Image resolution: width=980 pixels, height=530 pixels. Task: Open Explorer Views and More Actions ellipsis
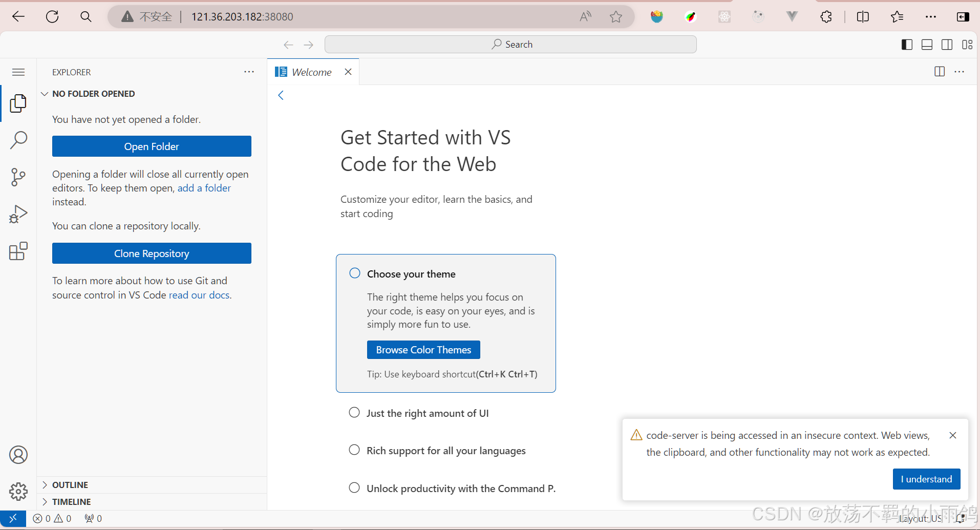[249, 72]
